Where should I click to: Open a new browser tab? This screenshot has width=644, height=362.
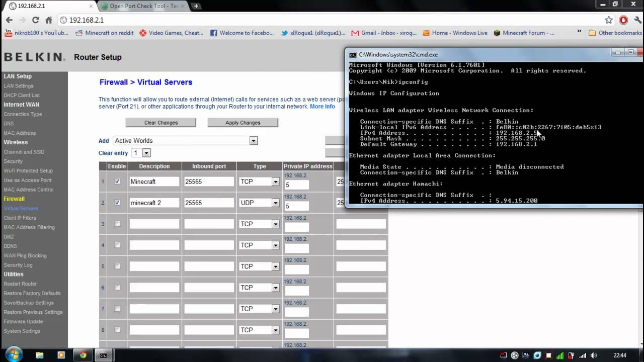point(196,6)
